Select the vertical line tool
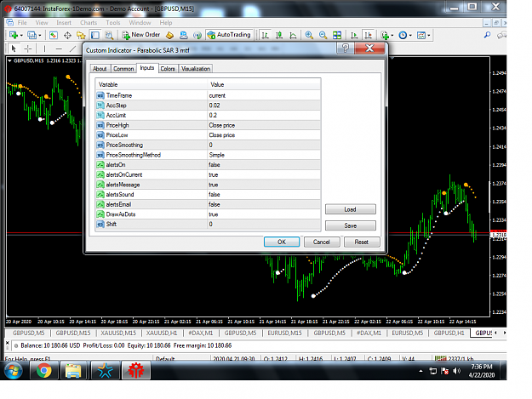The height and width of the screenshot is (399, 532). (x=44, y=48)
